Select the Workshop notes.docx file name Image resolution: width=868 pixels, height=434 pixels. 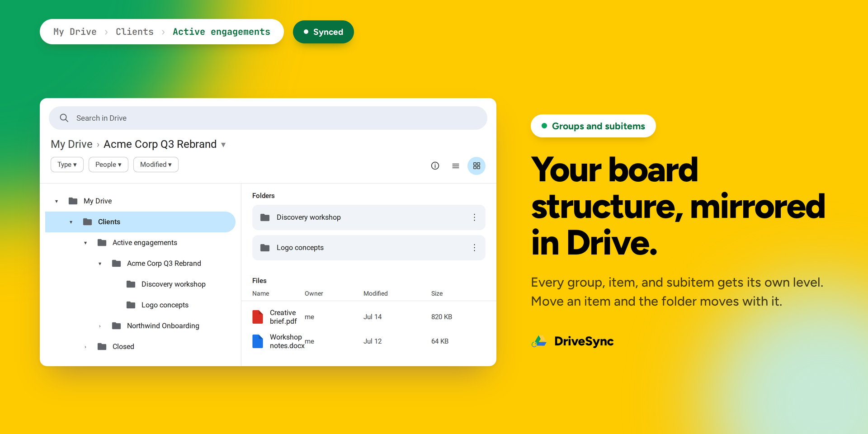pyautogui.click(x=287, y=341)
